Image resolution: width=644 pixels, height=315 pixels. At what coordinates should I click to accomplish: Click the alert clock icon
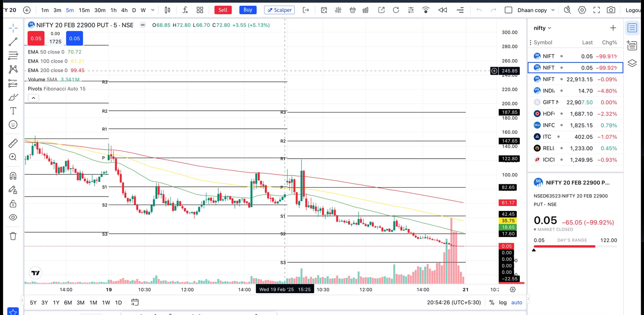point(324,10)
